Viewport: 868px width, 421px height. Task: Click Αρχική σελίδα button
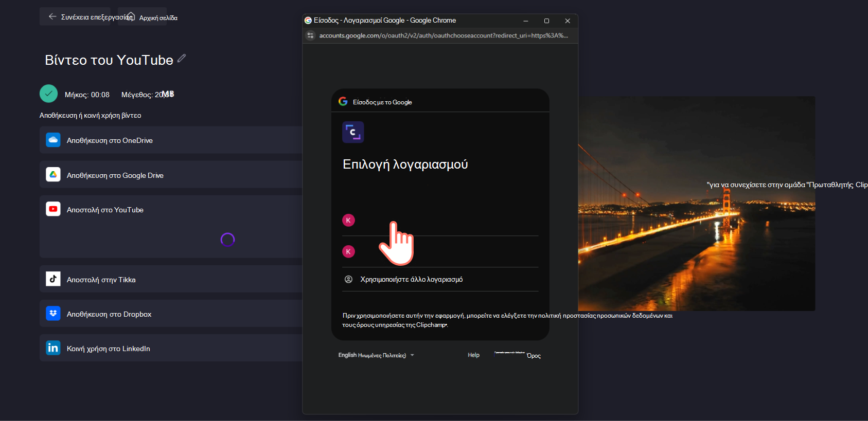pos(142,16)
